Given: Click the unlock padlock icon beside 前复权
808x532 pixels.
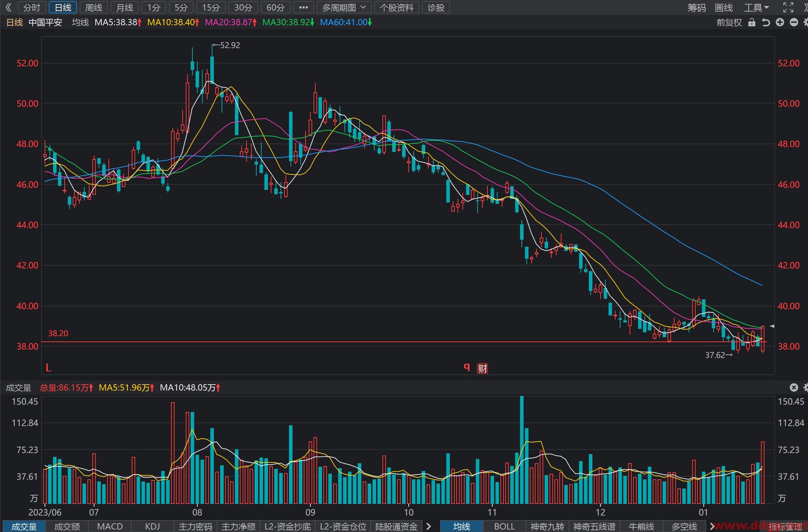Looking at the screenshot, I should [x=751, y=22].
